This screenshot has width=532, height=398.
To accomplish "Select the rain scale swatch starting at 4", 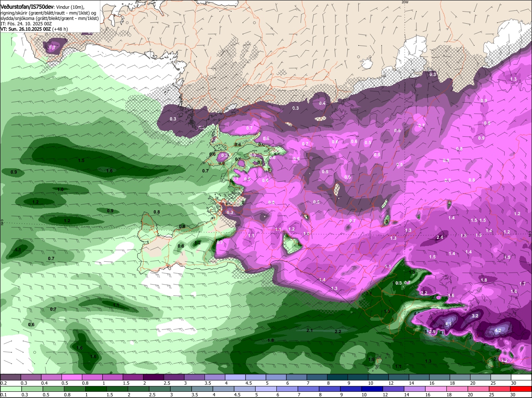I will click(223, 389).
